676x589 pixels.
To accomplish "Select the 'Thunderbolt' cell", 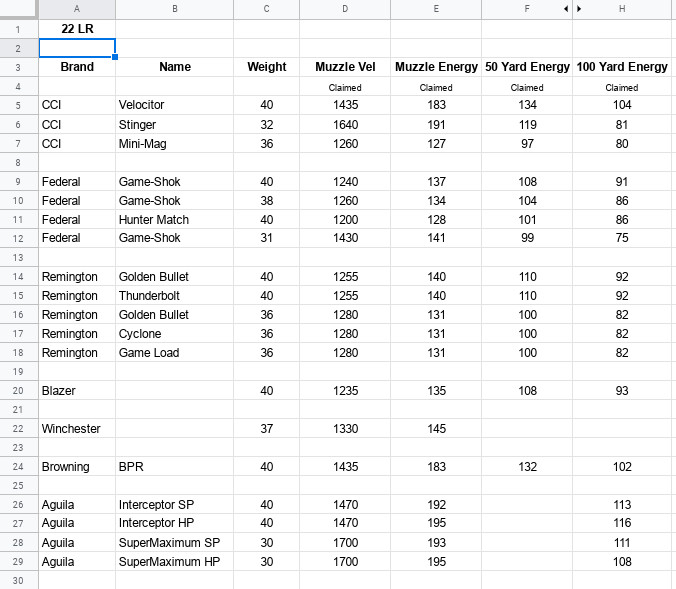I will tap(175, 296).
